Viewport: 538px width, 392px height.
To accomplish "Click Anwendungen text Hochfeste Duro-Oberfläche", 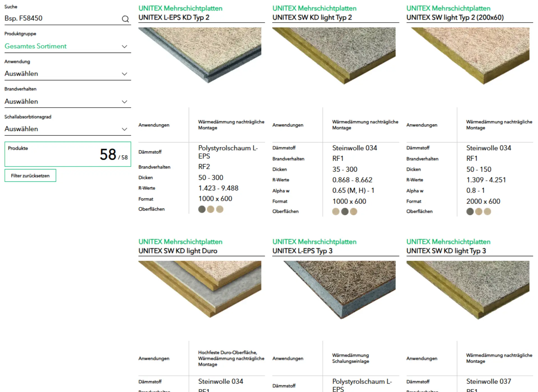I will [x=227, y=352].
